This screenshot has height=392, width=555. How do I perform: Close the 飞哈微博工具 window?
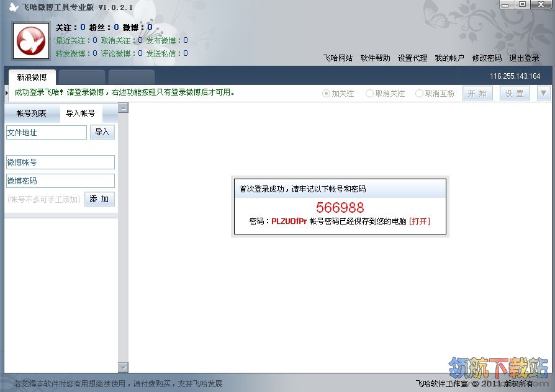pos(541,4)
